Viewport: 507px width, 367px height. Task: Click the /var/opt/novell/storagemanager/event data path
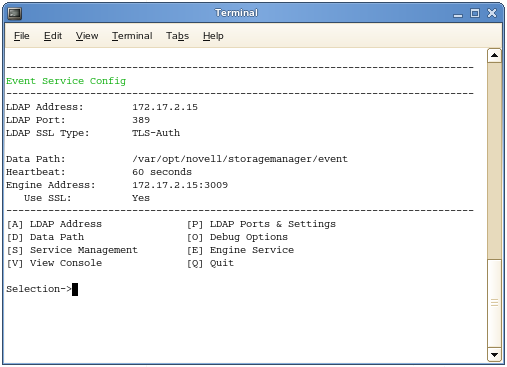[x=240, y=159]
